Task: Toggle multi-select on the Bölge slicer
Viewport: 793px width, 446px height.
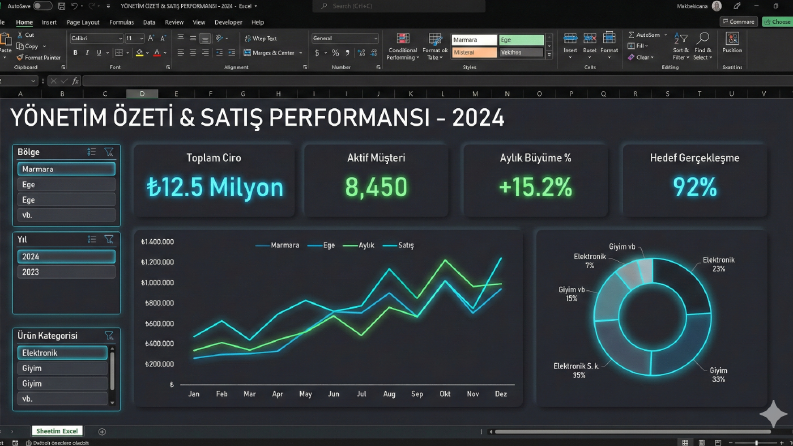Action: coord(92,152)
